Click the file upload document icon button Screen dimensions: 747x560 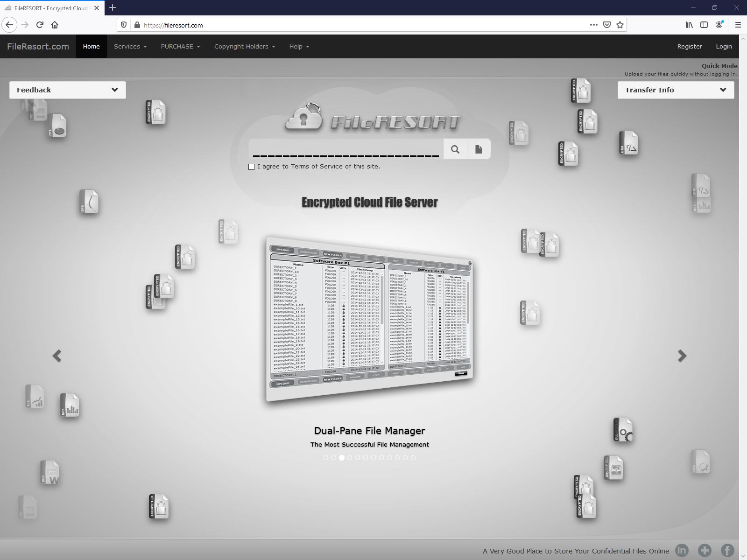coord(479,149)
